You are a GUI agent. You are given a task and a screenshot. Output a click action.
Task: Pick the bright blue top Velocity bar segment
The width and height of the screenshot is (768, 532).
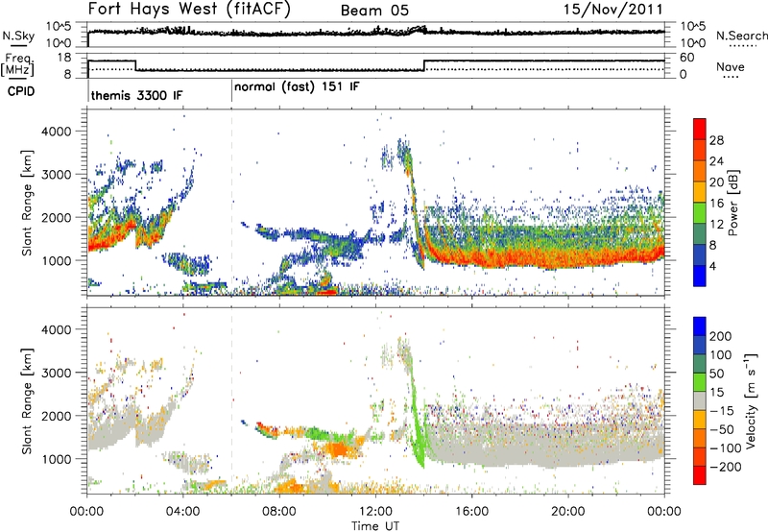(x=700, y=326)
